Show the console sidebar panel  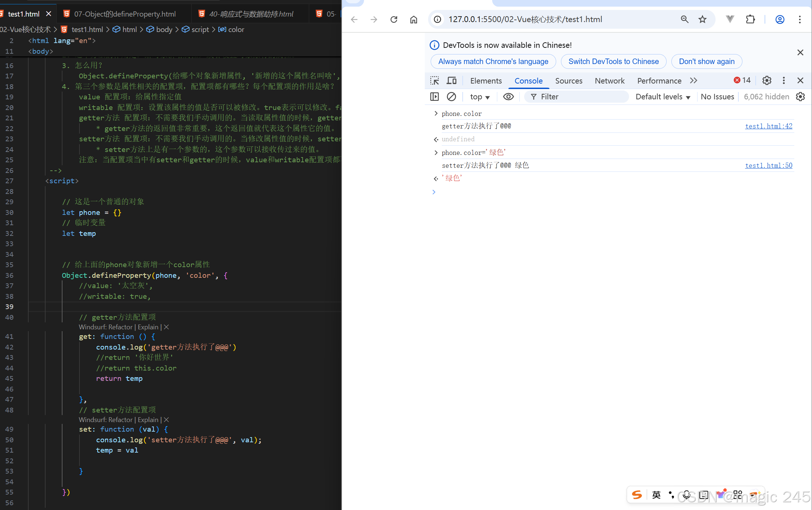point(434,97)
